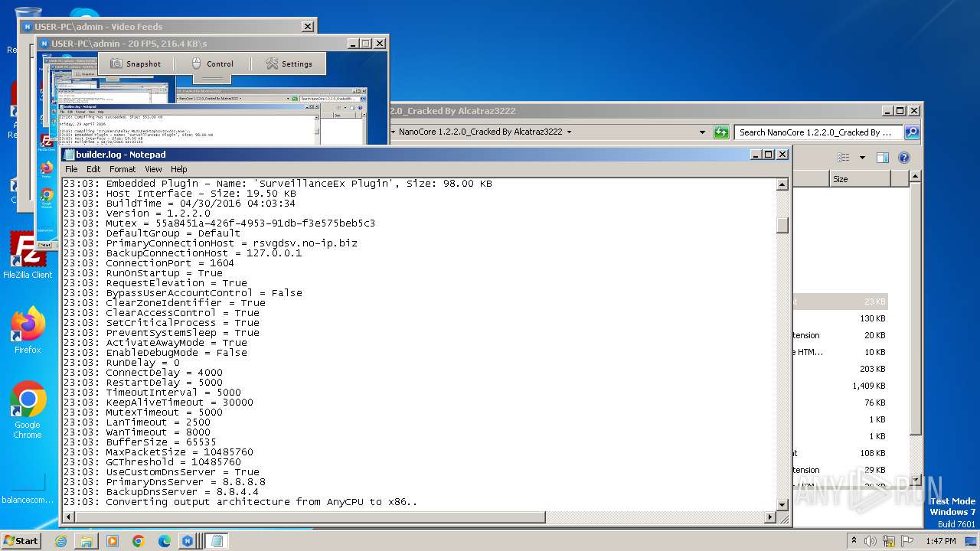Image resolution: width=980 pixels, height=551 pixels.
Task: Click the Notepad vertical scrollbar up arrow
Action: pos(782,184)
